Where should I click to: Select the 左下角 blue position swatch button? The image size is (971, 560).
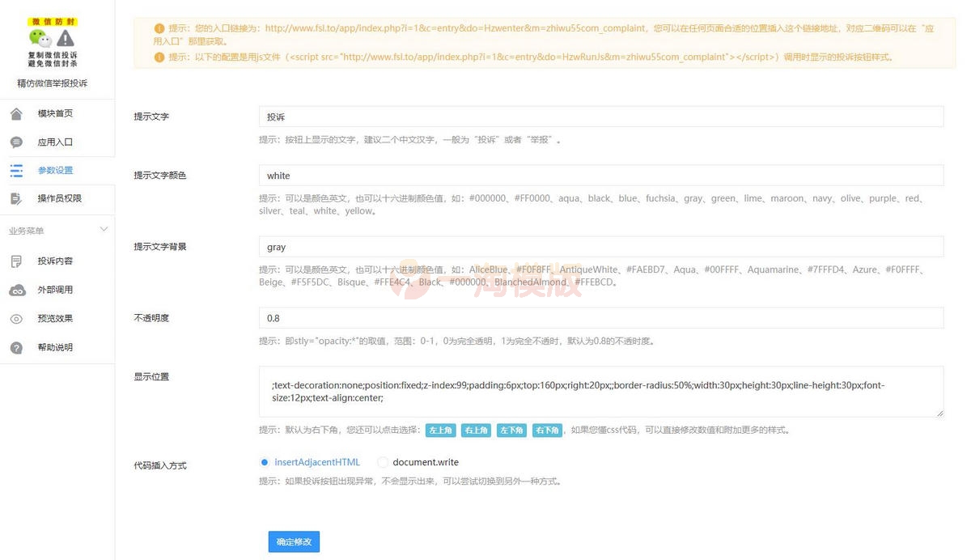pyautogui.click(x=511, y=431)
